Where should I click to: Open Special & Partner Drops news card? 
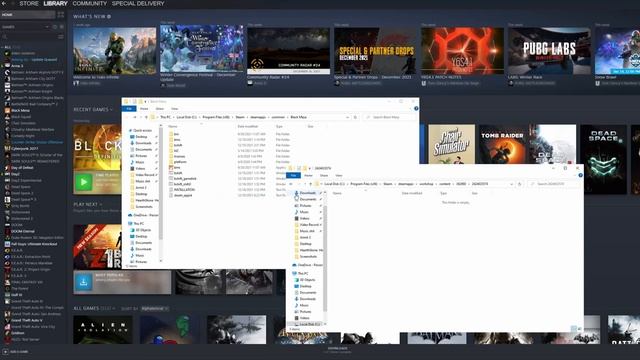pos(375,51)
